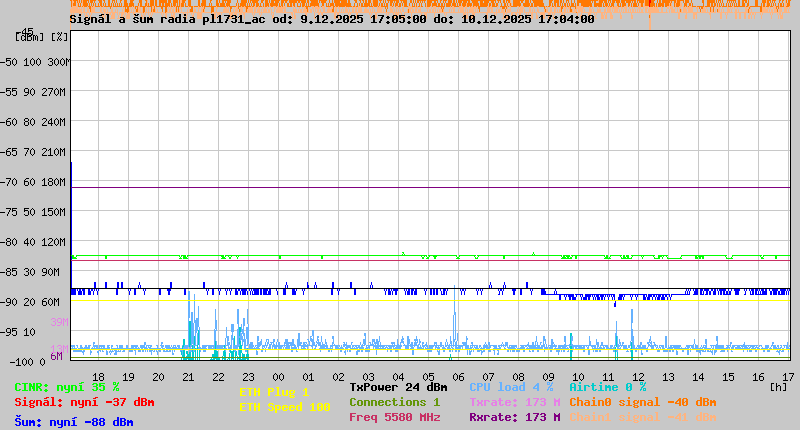Click the '[dBm] [%]' axis units label
Viewport: 800px width, 430px height.
[41, 37]
